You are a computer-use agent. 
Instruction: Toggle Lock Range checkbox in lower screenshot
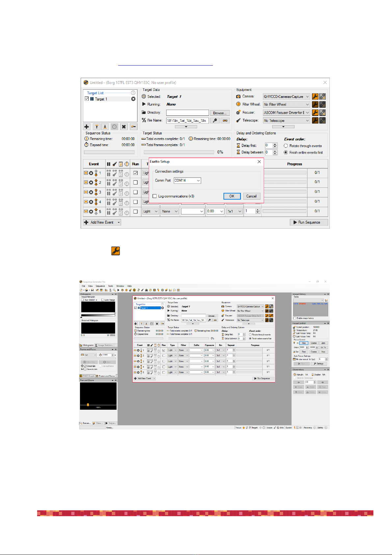[102, 300]
